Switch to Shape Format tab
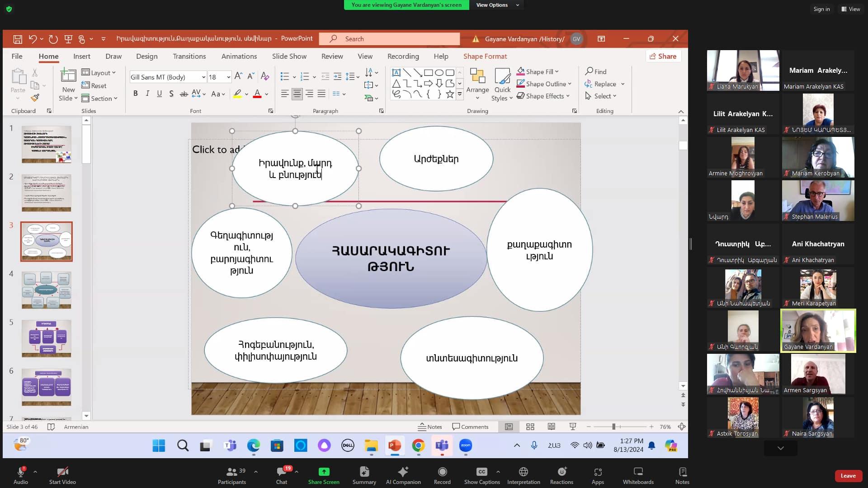Image resolution: width=868 pixels, height=488 pixels. click(x=485, y=56)
